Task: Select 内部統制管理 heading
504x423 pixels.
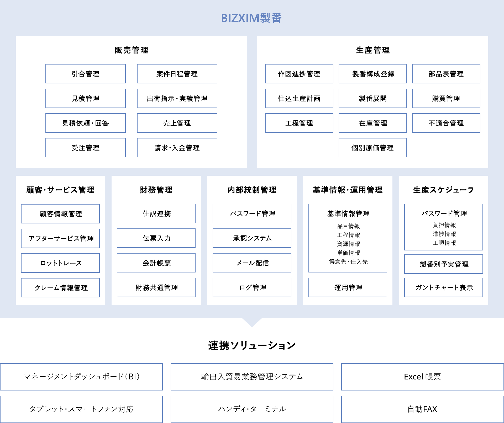Action: point(252,190)
